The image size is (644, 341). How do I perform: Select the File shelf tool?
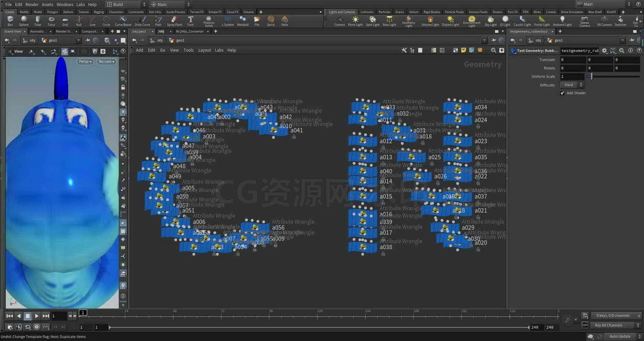click(257, 21)
